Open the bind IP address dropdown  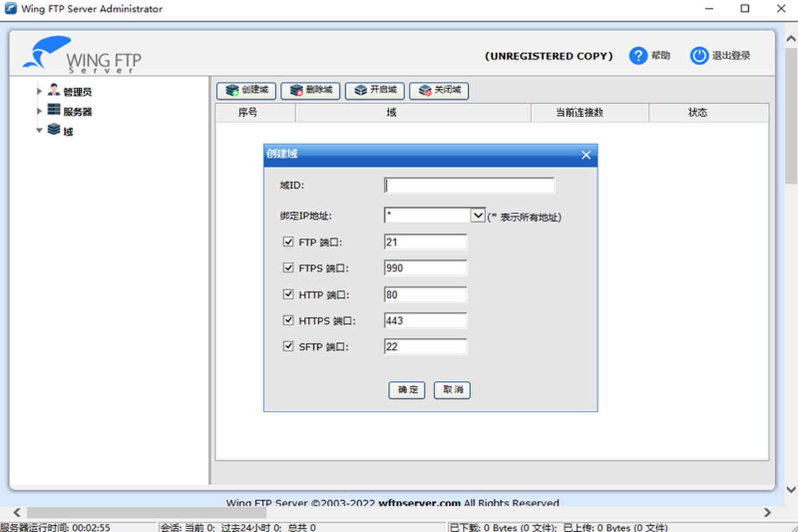pyautogui.click(x=477, y=215)
